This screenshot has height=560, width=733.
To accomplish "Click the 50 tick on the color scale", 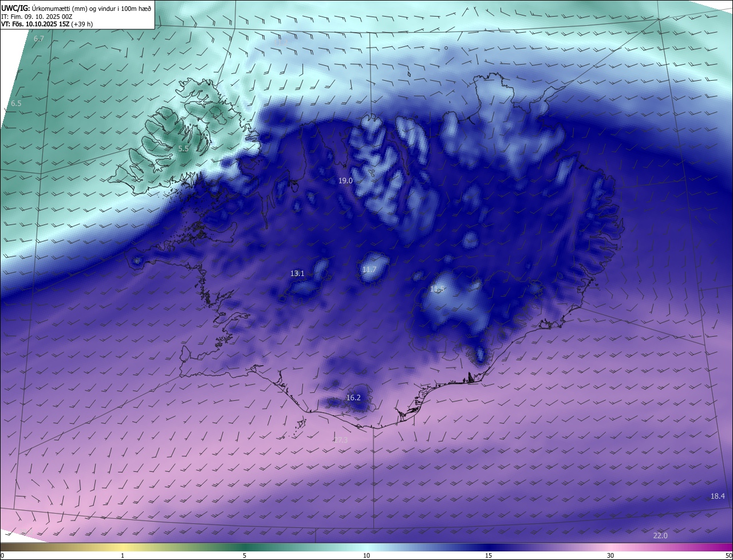I will (728, 555).
